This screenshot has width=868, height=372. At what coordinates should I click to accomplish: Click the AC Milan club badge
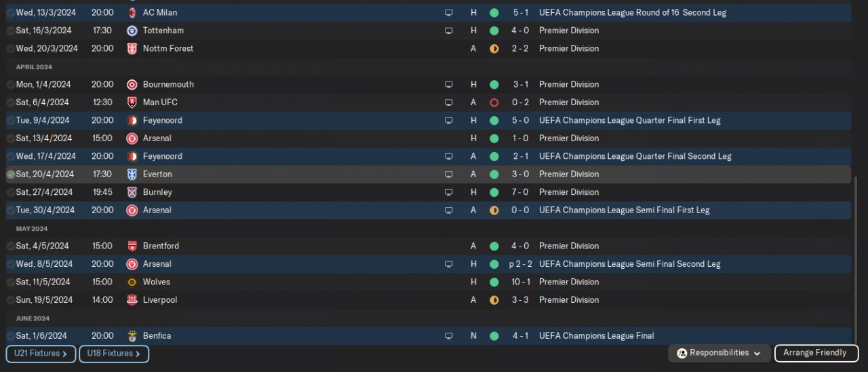132,13
